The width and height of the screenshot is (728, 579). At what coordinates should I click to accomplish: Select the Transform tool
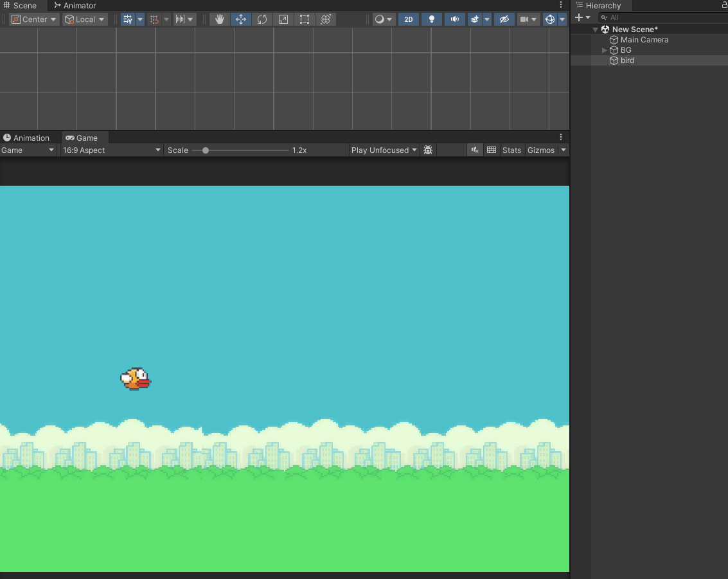pyautogui.click(x=326, y=19)
